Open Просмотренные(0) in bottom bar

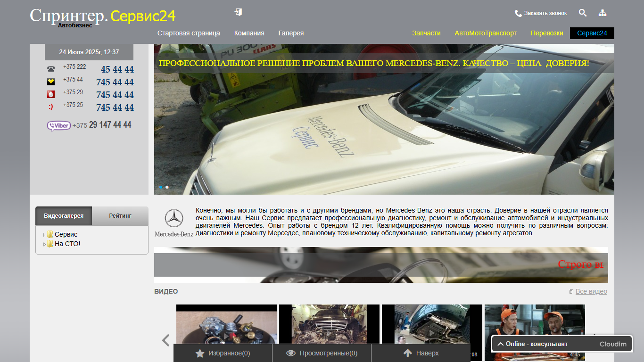322,353
